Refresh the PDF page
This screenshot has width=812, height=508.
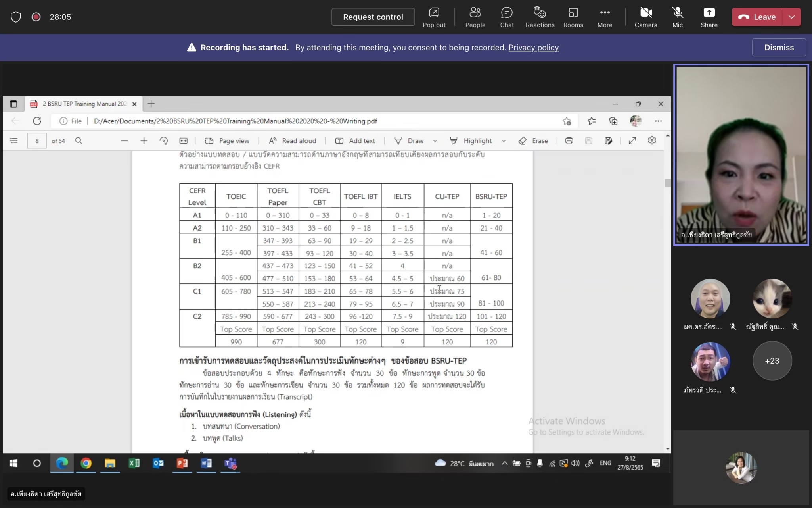(x=37, y=121)
